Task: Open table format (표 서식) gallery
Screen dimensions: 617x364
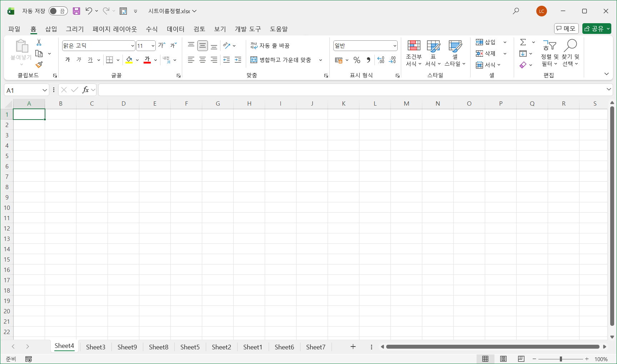Action: pos(433,53)
